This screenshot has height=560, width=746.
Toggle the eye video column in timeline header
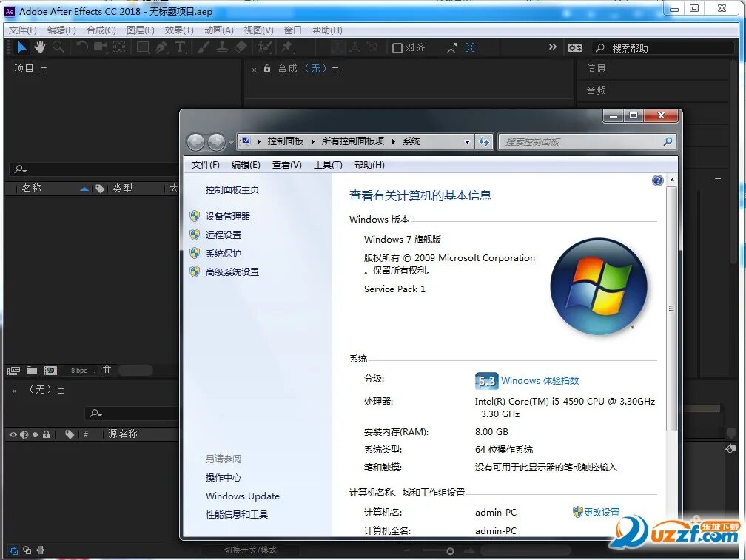[x=13, y=434]
